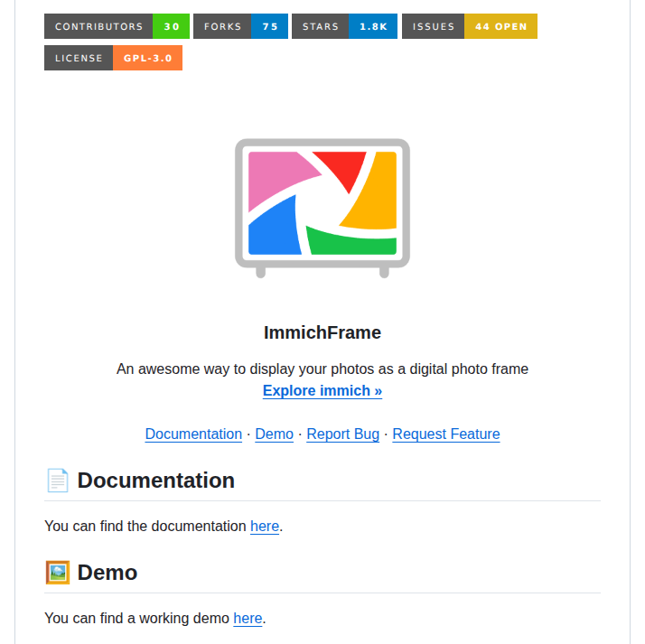Viewport: 645px width, 644px height.
Task: Click the Documentation section heading
Action: [156, 481]
